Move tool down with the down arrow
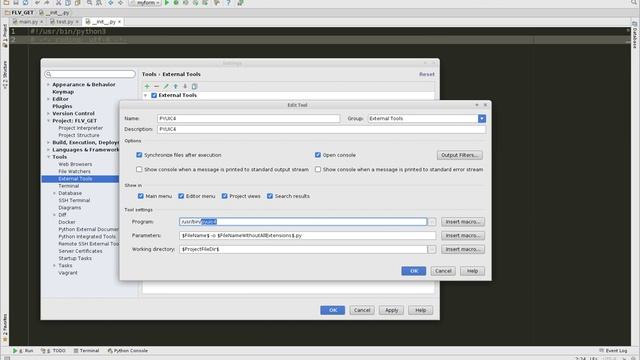 185,87
